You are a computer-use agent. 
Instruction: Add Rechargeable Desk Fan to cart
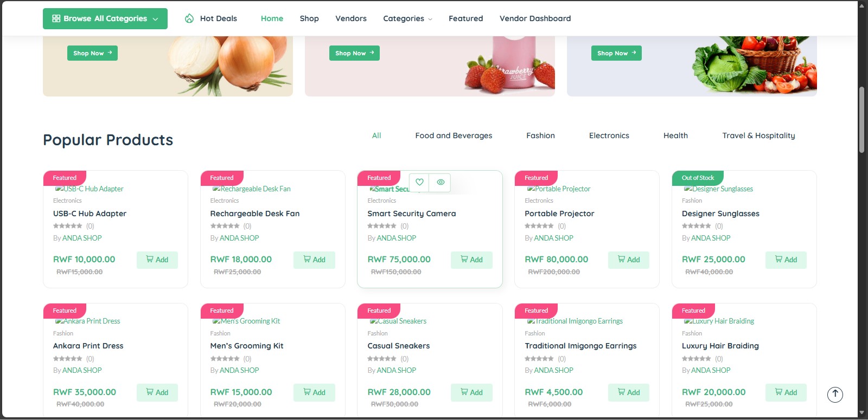point(314,260)
